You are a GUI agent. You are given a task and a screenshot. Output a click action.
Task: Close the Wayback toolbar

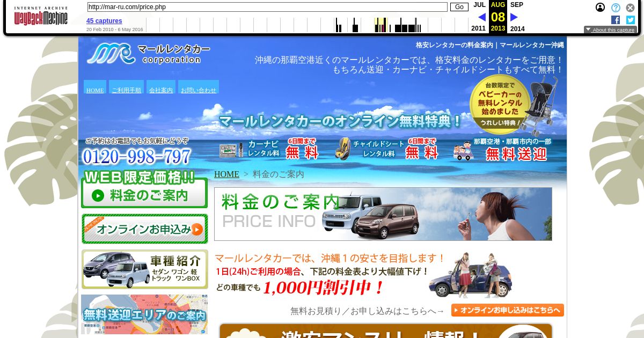631,8
